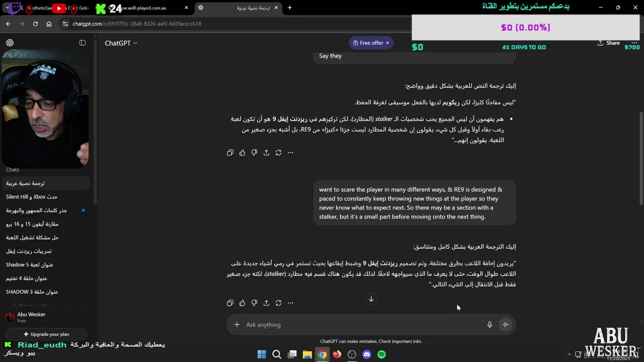Open Firefox from the taskbar
644x362 pixels.
pyautogui.click(x=337, y=354)
